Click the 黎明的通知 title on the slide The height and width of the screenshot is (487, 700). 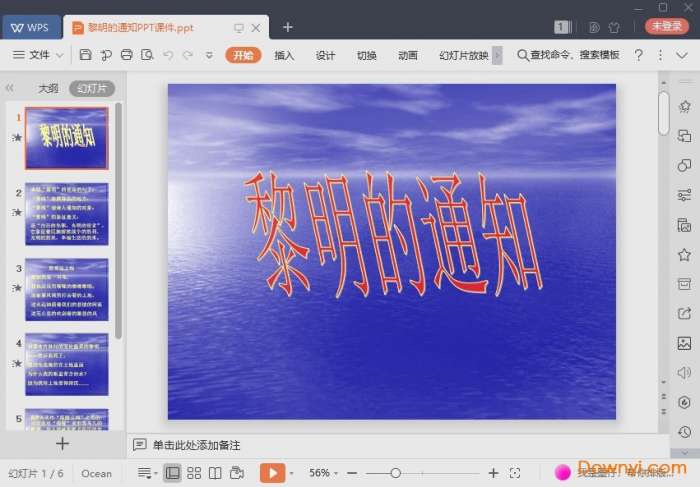[x=393, y=234]
